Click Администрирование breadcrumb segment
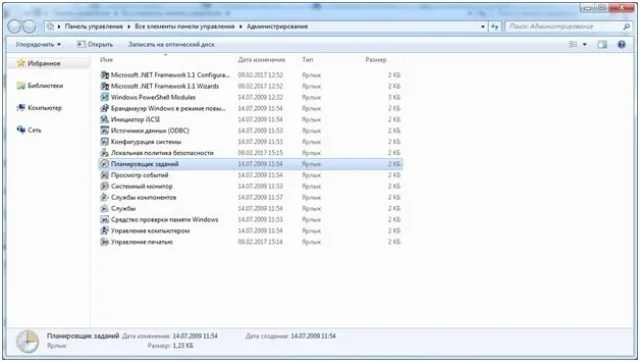Viewport: 640px width, 362px height. (278, 27)
